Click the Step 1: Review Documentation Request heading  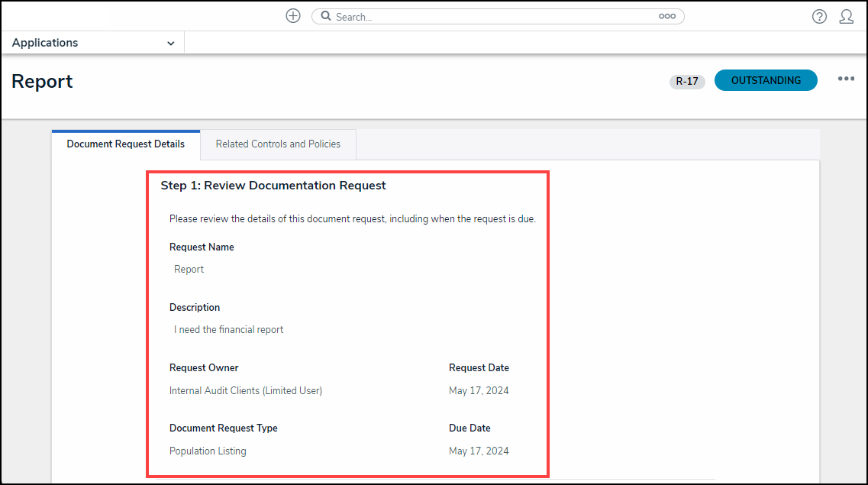273,186
